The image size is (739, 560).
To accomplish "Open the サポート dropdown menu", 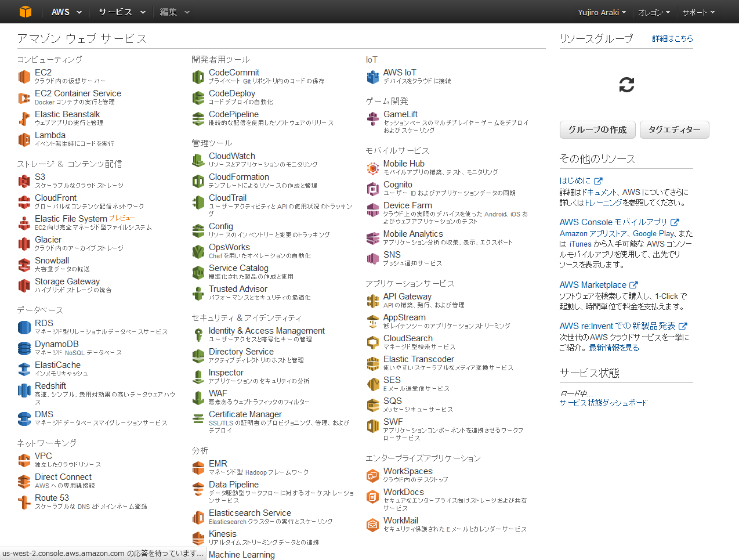I will pos(699,12).
